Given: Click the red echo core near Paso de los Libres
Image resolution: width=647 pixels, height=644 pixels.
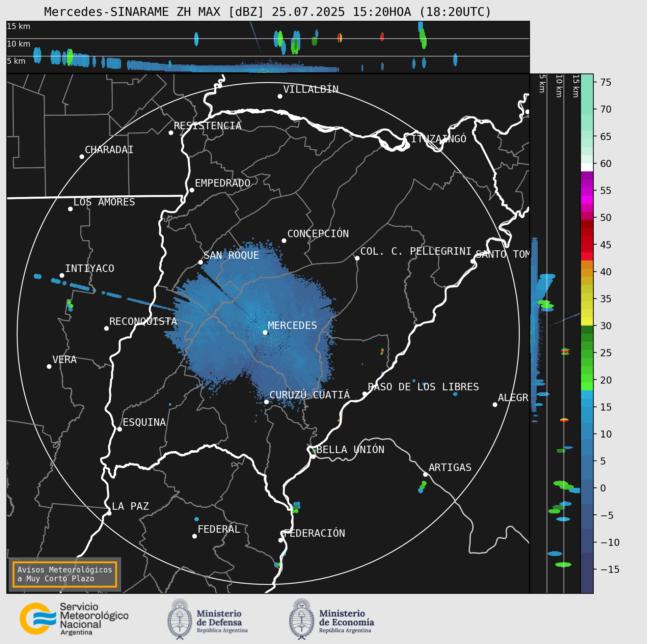Looking at the screenshot, I should [x=382, y=351].
